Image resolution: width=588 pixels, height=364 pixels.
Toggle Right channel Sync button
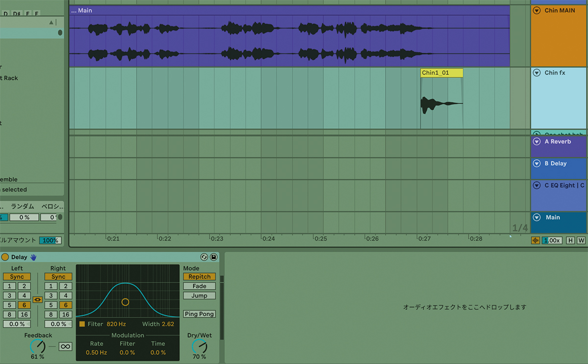point(58,277)
